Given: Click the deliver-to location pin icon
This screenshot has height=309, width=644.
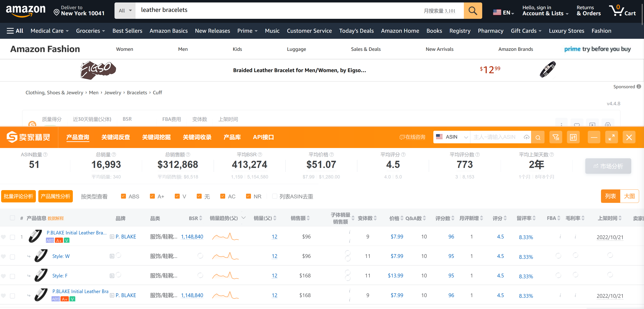Looking at the screenshot, I should coord(56,13).
